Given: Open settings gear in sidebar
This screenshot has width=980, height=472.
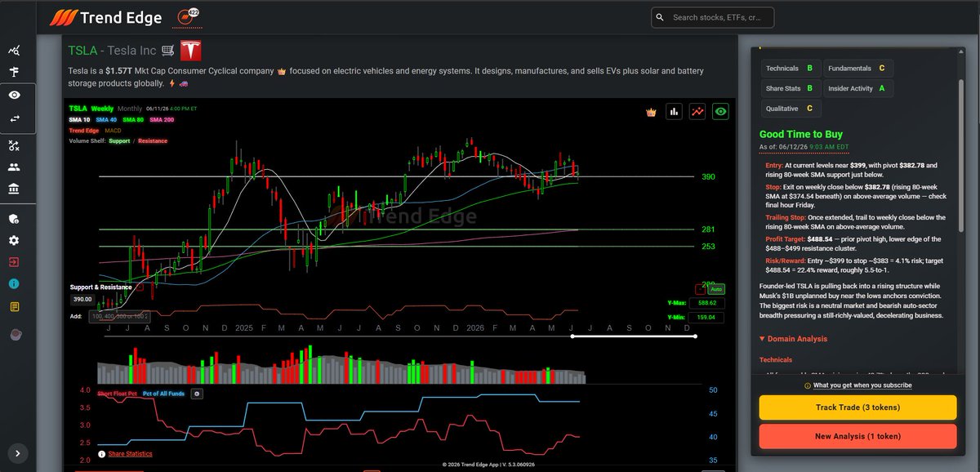Looking at the screenshot, I should coord(14,241).
